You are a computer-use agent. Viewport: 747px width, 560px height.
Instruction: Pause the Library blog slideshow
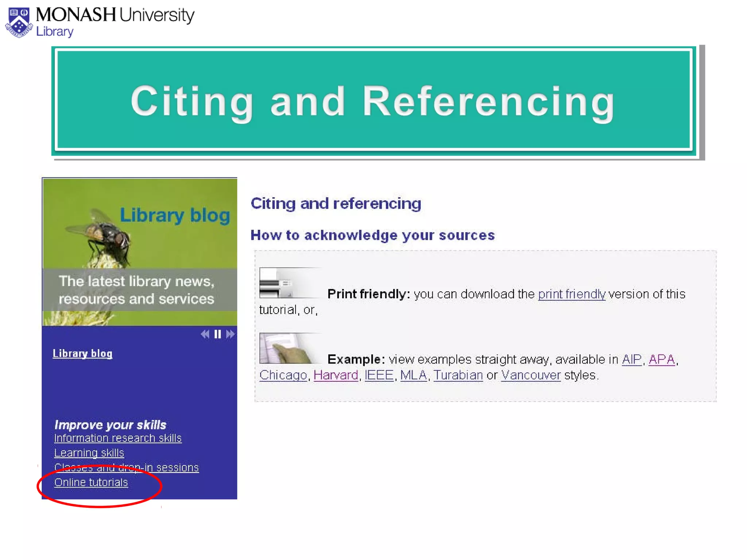[218, 334]
